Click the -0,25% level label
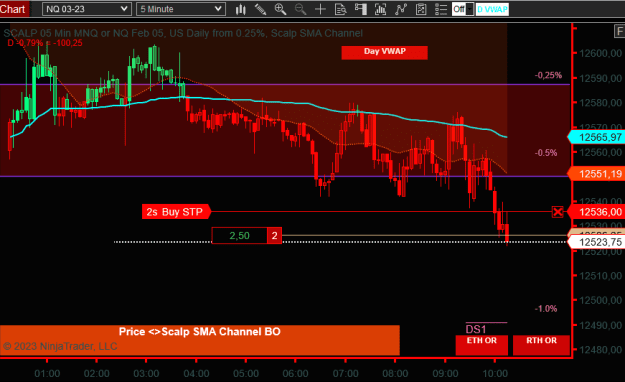Screen dimensions: 625x382 548,75
